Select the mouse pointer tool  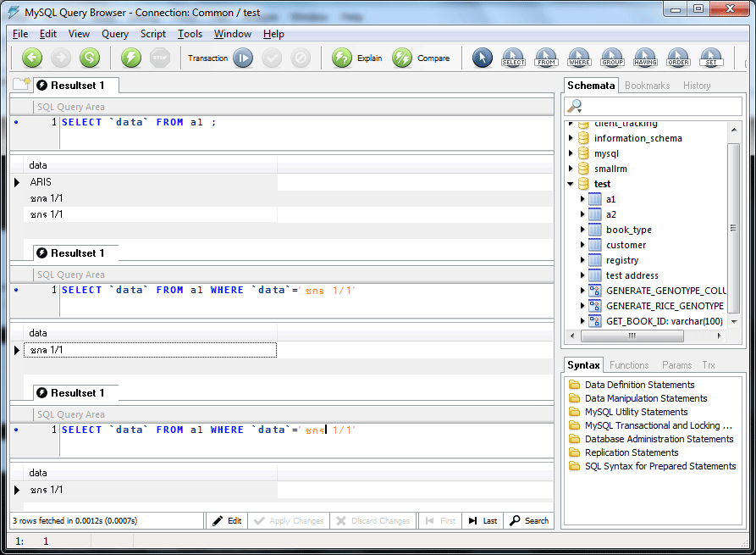[483, 58]
